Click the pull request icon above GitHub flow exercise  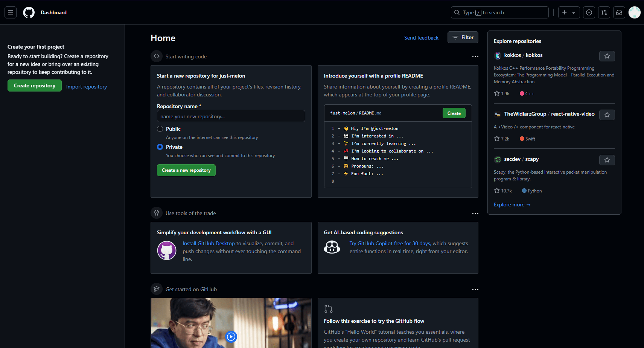pos(328,309)
